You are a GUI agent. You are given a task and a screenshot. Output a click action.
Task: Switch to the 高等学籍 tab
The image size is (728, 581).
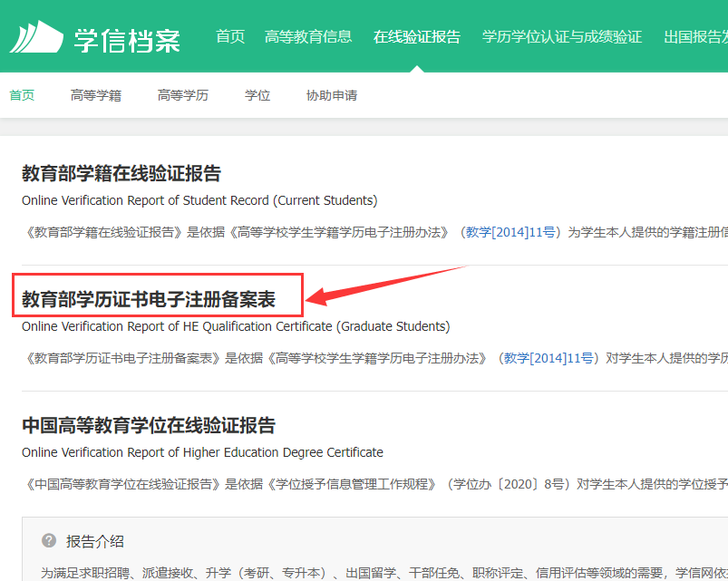(x=96, y=95)
